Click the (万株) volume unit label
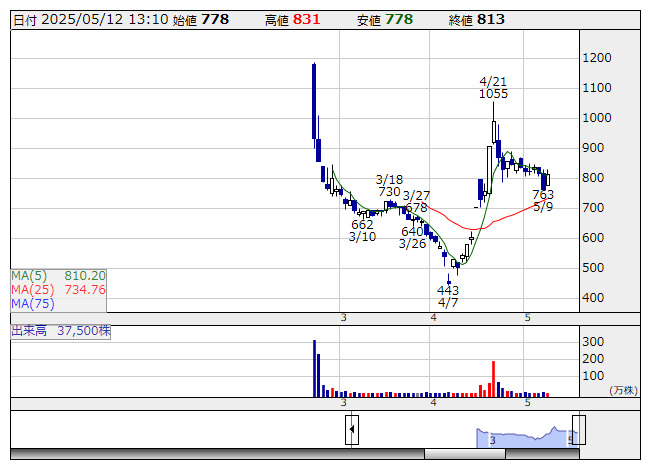 [623, 390]
